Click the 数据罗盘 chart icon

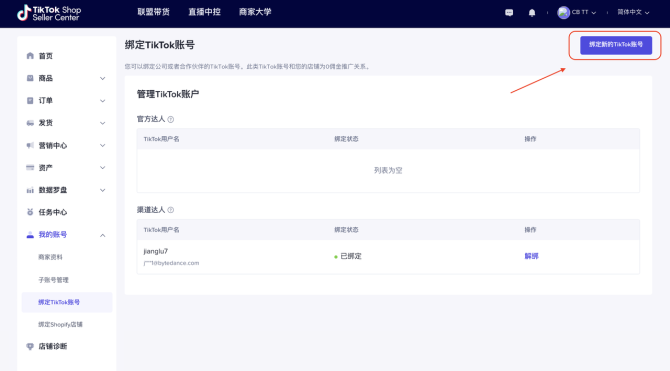pyautogui.click(x=30, y=190)
